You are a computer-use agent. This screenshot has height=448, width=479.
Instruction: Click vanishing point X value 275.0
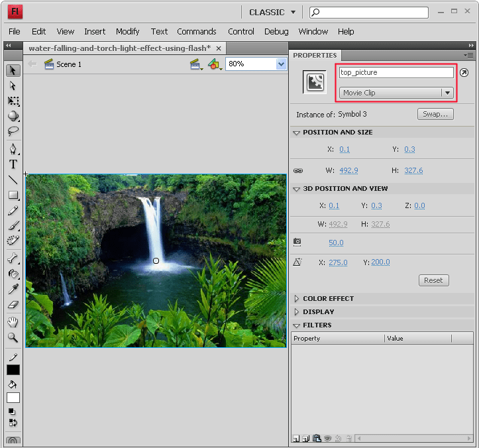[338, 262]
